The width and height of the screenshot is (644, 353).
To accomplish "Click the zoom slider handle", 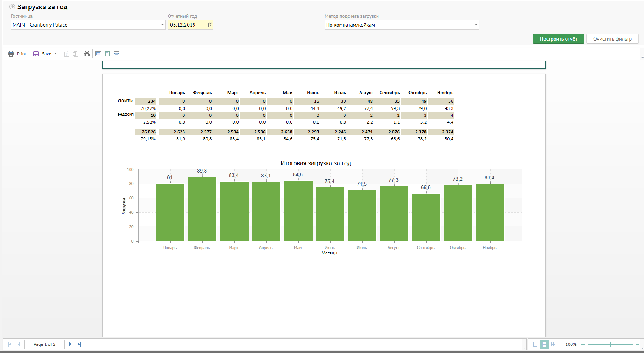I will [610, 344].
